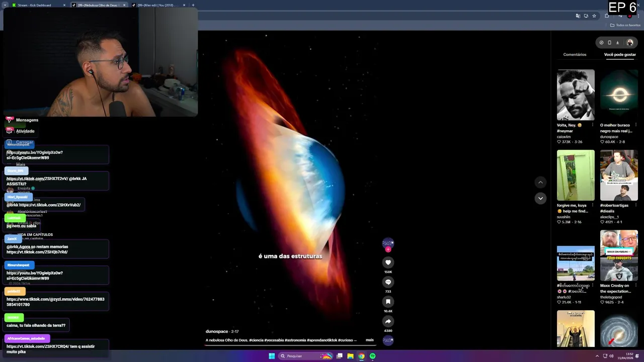Click the chat message "pq nem eu sabia"

21,226
